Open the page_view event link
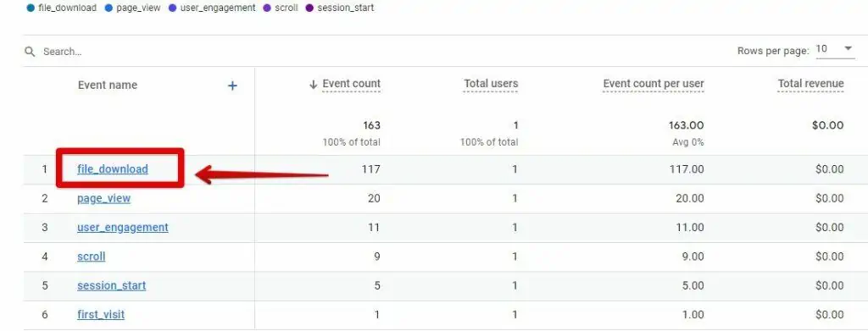 [x=103, y=198]
